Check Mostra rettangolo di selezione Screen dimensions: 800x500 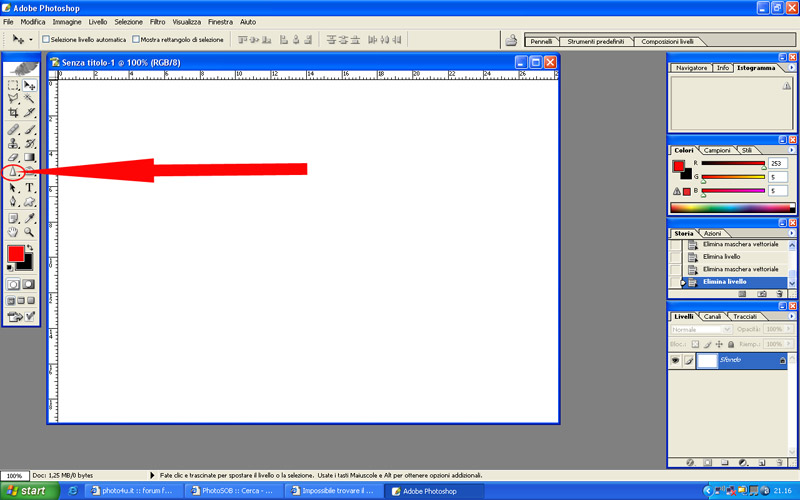(x=136, y=40)
